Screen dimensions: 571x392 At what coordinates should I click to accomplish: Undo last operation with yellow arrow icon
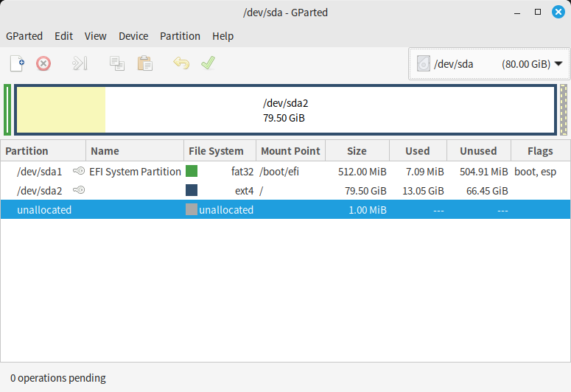pos(181,63)
